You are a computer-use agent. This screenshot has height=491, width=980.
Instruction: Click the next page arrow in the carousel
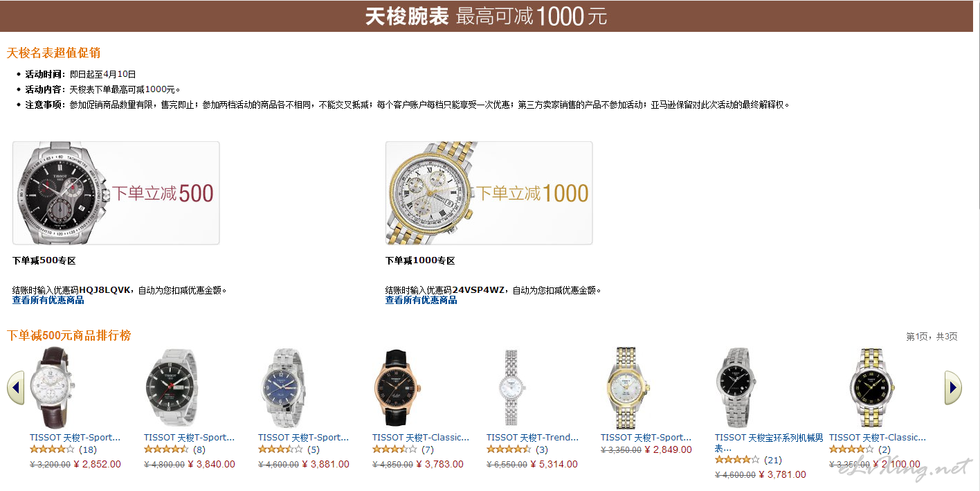coord(953,388)
